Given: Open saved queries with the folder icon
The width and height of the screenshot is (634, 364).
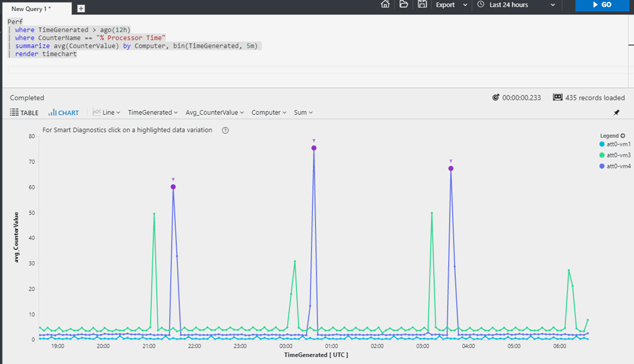Looking at the screenshot, I should pyautogui.click(x=404, y=4).
